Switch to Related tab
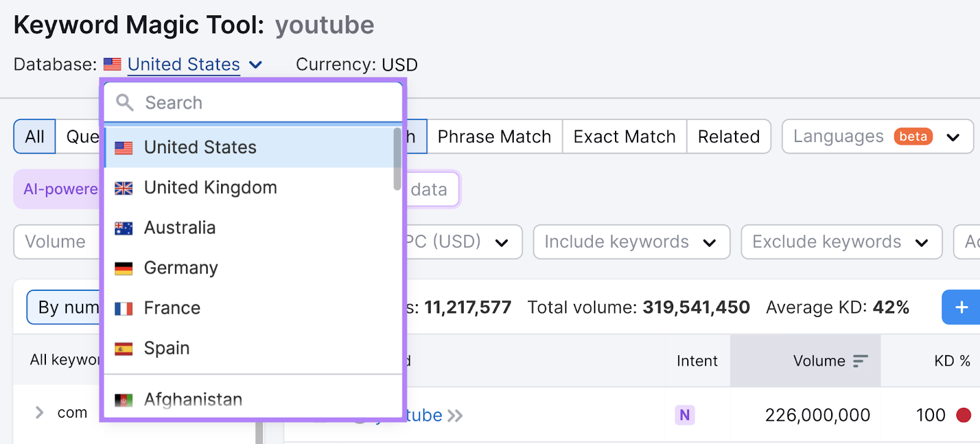This screenshot has height=444, width=980. point(729,137)
